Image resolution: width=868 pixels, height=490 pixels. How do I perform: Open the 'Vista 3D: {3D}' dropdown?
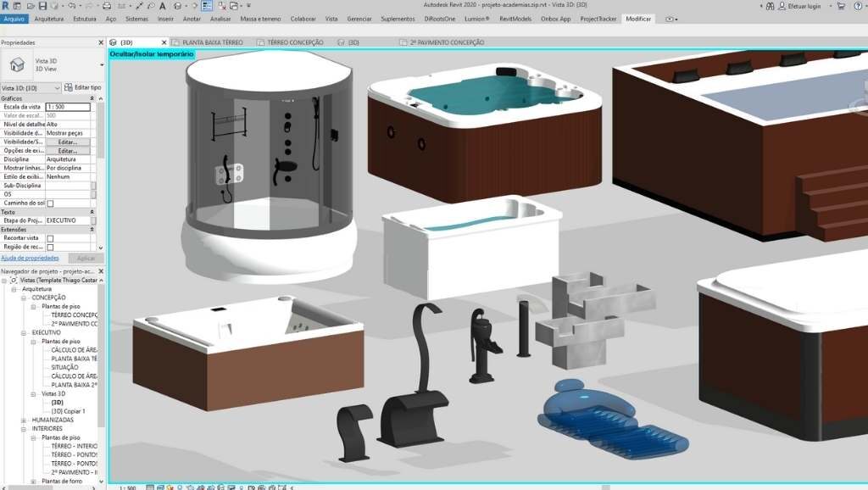(57, 87)
